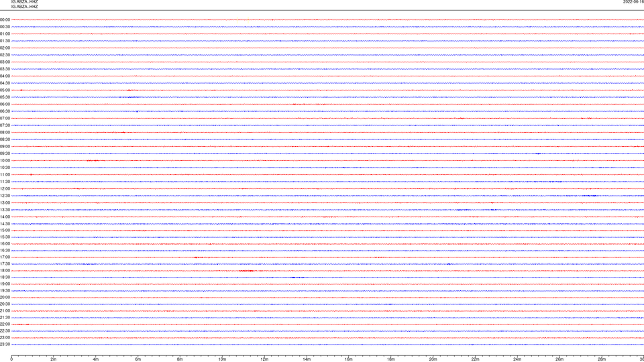Click the 00:00 row time label

tap(5, 19)
